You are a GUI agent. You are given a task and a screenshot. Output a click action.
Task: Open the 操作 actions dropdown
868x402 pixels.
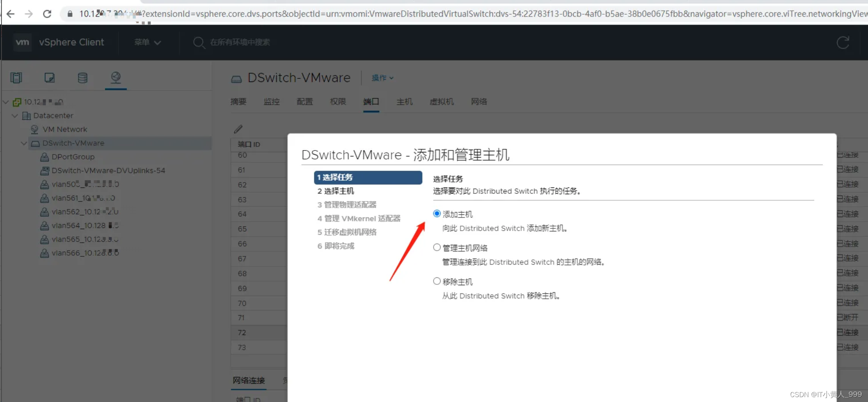[382, 78]
